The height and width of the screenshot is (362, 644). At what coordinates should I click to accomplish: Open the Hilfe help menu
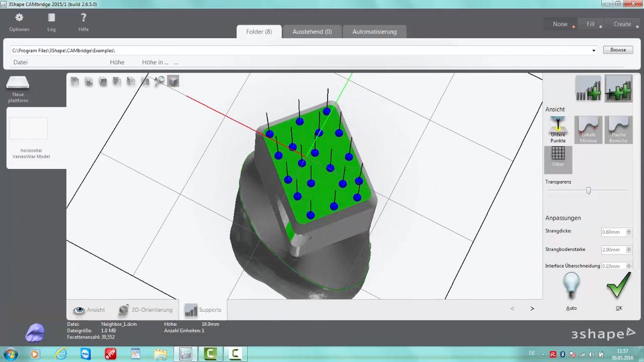(x=84, y=22)
